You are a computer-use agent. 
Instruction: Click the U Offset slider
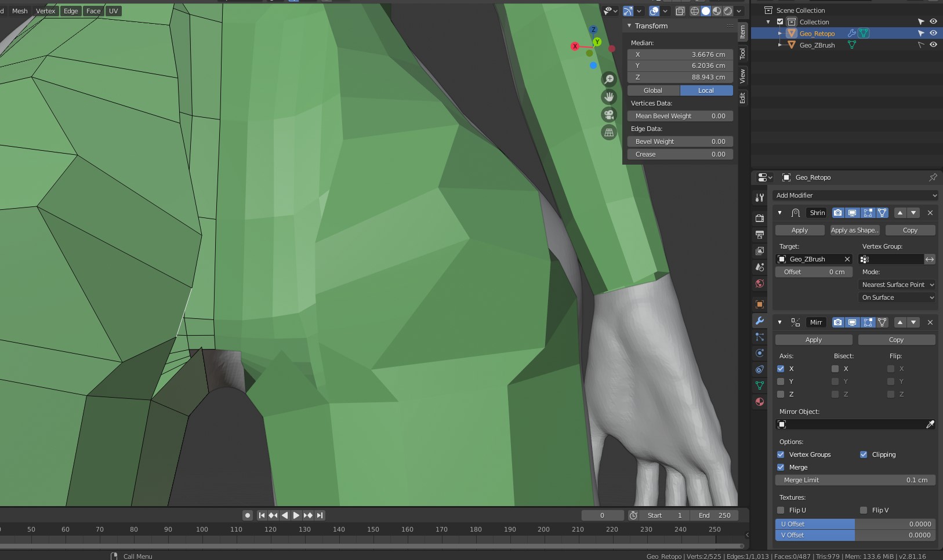click(x=855, y=524)
